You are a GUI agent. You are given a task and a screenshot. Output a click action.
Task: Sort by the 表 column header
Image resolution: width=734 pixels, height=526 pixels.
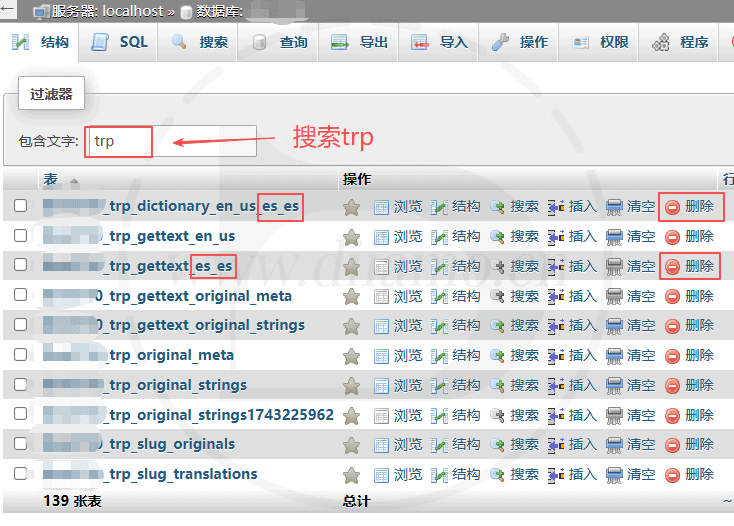point(50,179)
